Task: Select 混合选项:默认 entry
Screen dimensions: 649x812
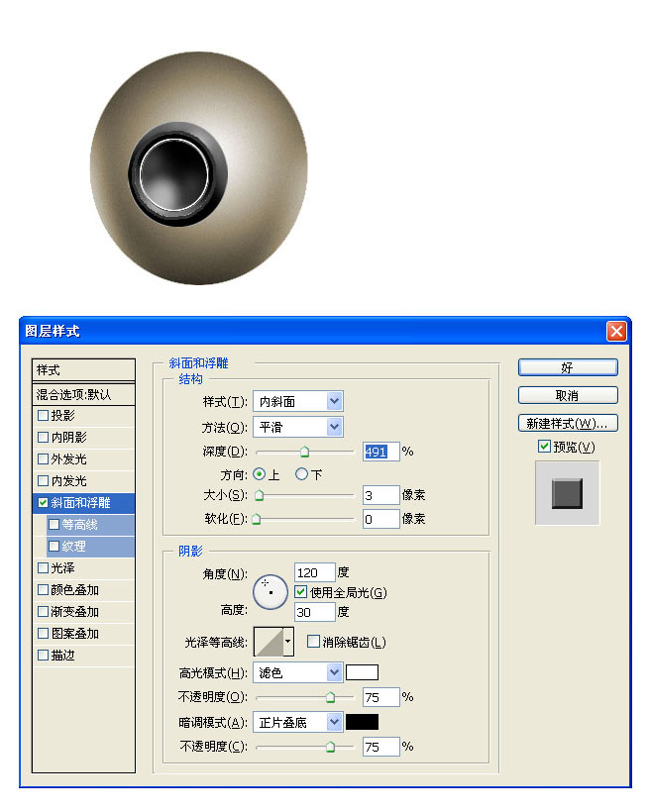Action: [x=83, y=394]
